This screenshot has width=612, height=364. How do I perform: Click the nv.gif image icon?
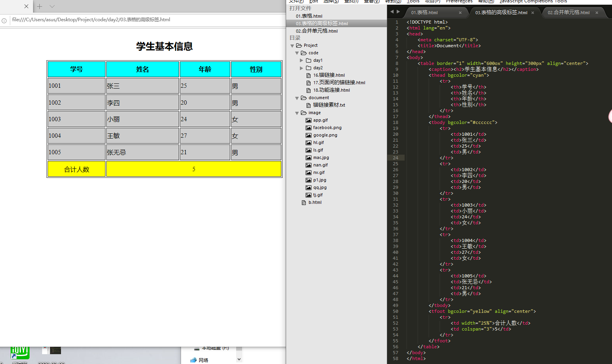[309, 173]
